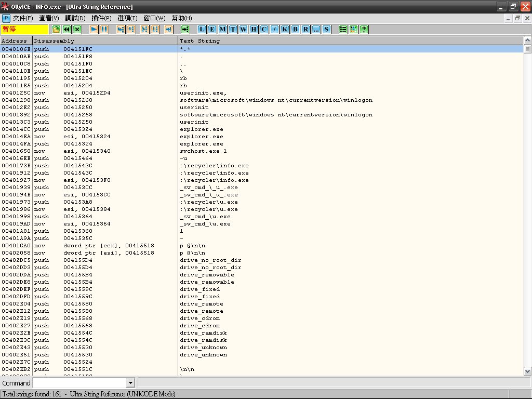This screenshot has height=399, width=532.
Task: Open the Source window with S button
Action: pos(326,30)
